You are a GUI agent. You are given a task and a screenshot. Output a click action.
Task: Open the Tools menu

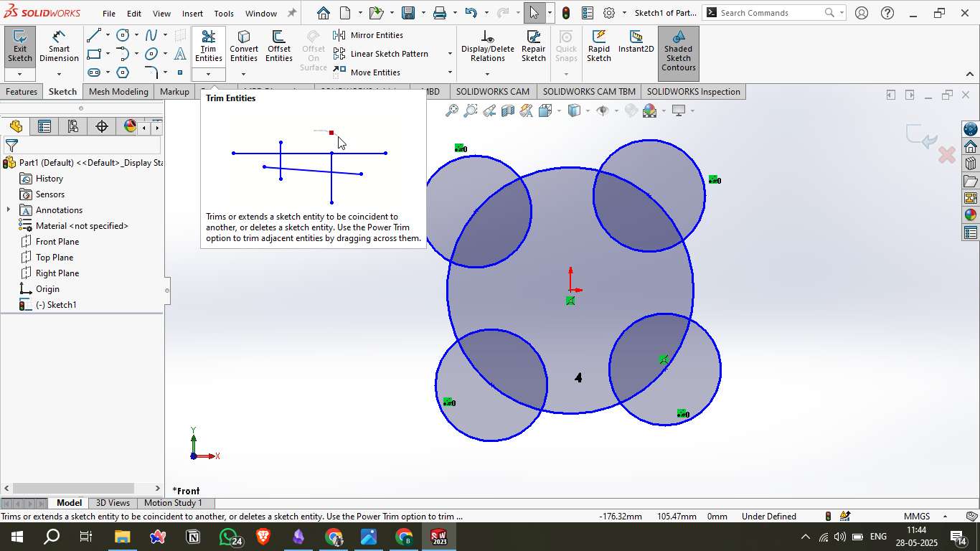coord(224,13)
